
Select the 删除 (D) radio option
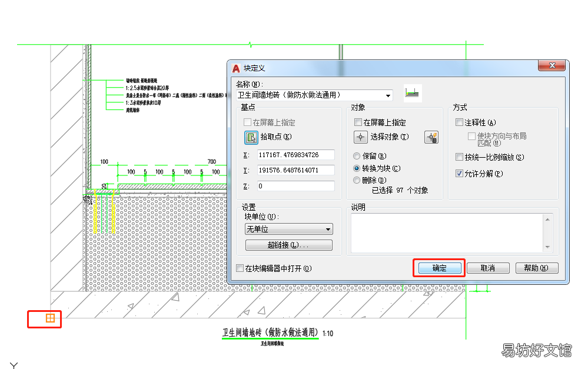tap(357, 180)
